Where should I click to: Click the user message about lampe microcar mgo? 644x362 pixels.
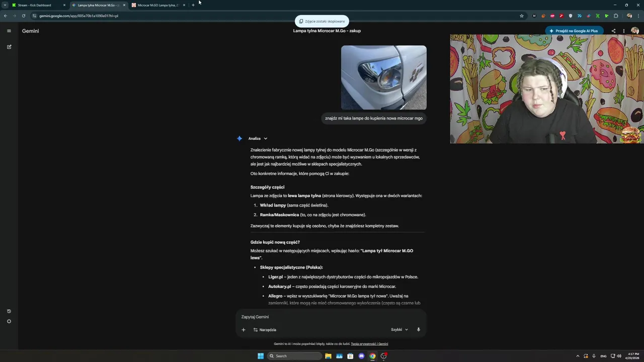coord(374,118)
